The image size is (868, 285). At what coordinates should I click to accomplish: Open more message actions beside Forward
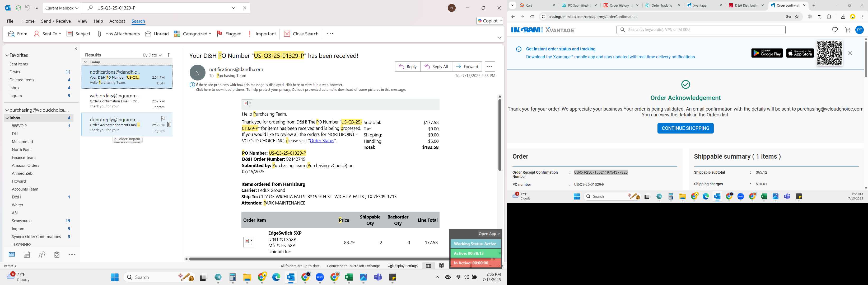point(489,66)
